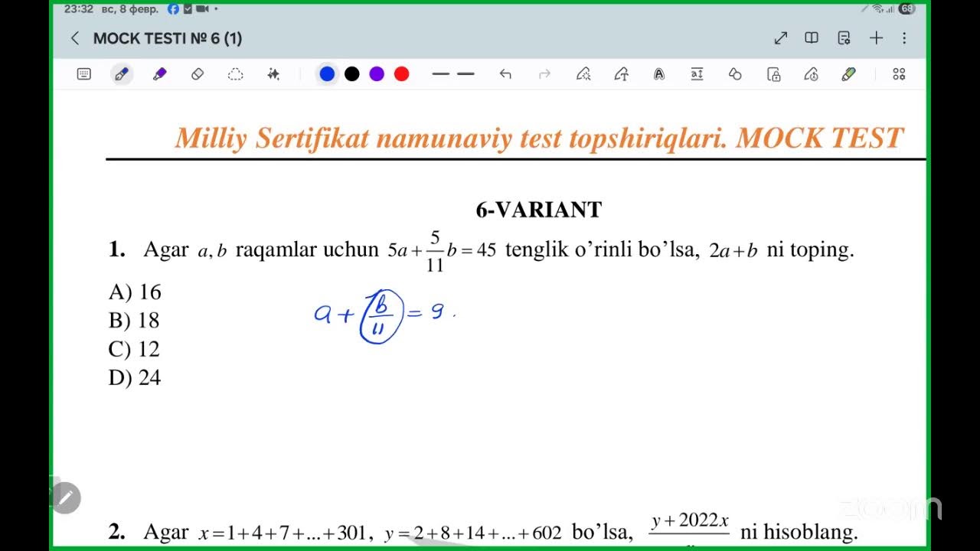Expand note to full screen

point(781,38)
